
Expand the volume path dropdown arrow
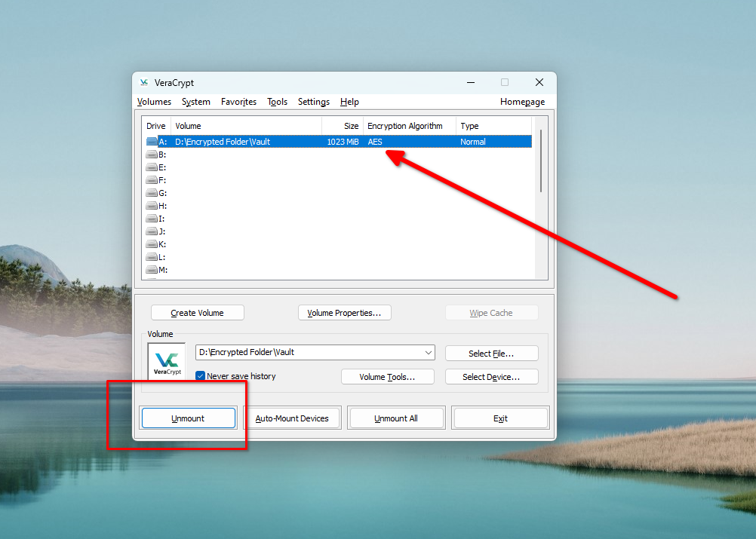click(428, 353)
